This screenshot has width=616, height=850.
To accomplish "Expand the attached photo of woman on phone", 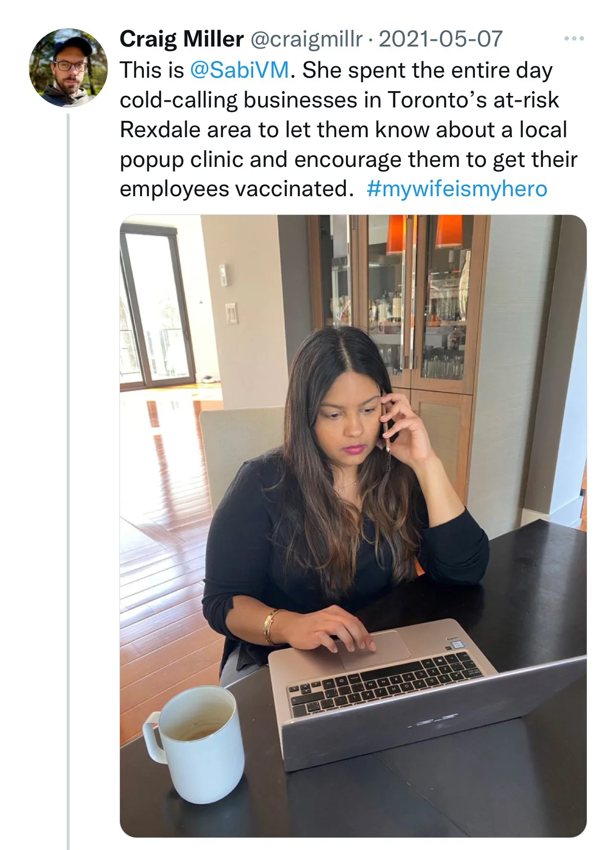I will coord(353,526).
